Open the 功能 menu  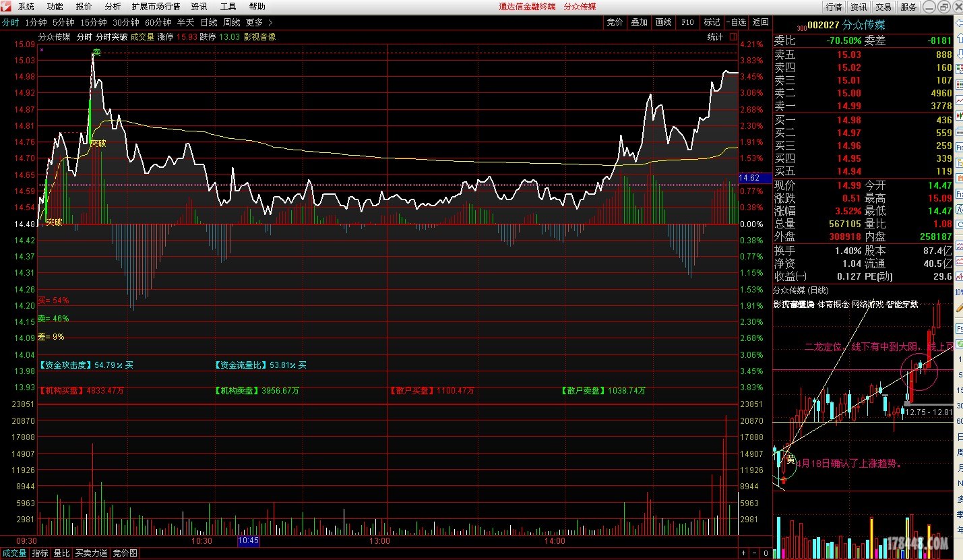pos(55,7)
